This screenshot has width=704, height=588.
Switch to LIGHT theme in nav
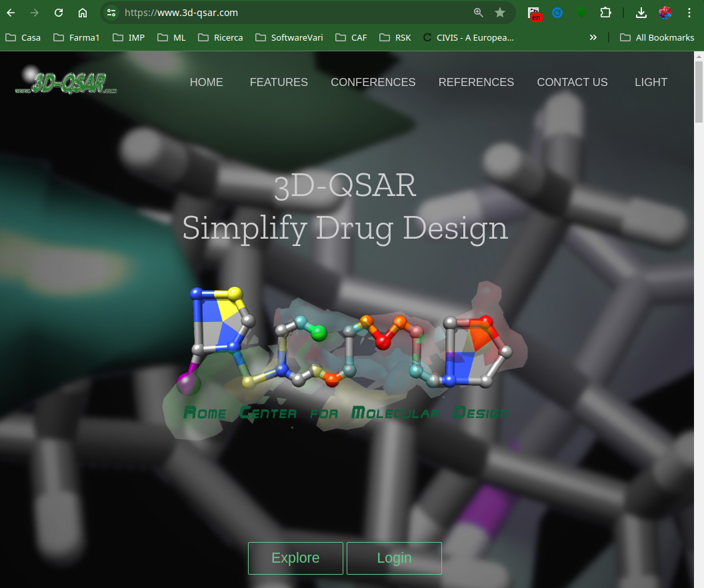pyautogui.click(x=651, y=82)
